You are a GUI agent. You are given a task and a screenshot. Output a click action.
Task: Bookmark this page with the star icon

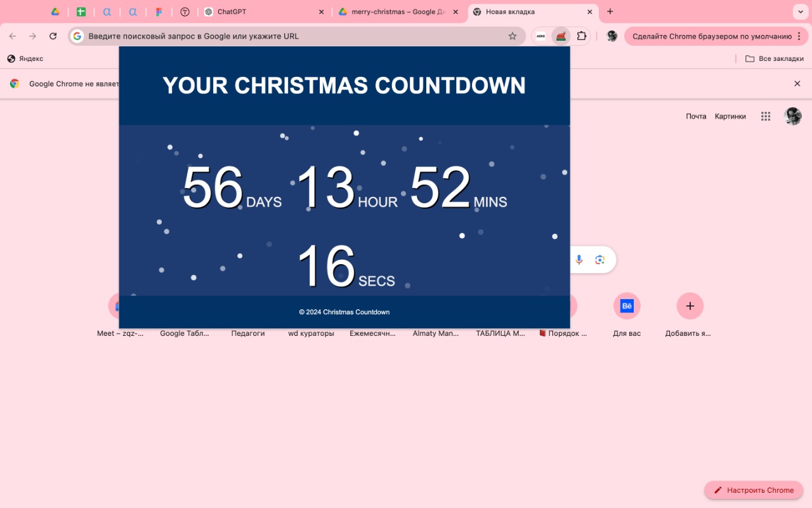513,36
